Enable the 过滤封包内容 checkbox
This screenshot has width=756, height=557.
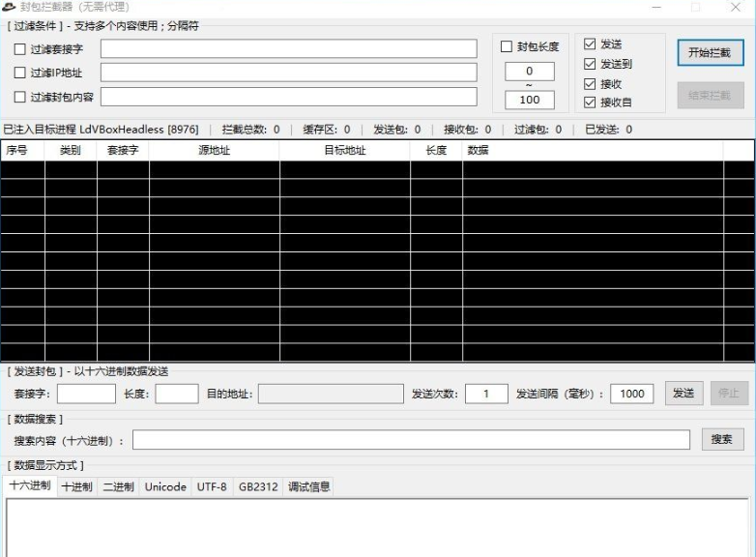pyautogui.click(x=19, y=97)
